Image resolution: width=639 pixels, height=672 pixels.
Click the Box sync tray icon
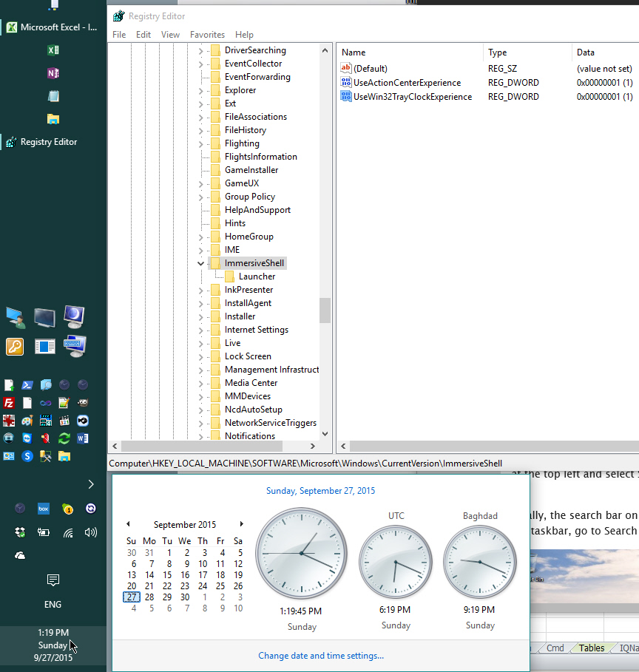point(44,508)
